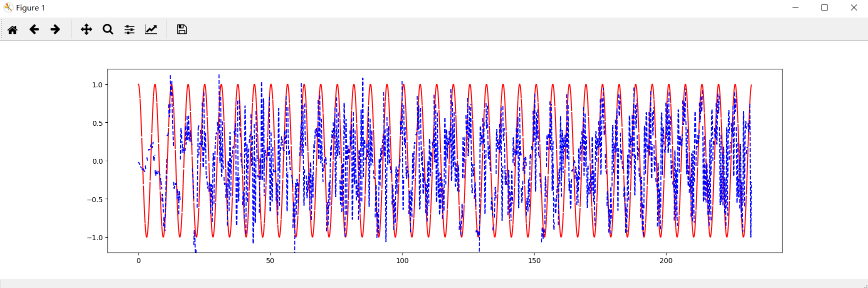This screenshot has height=288, width=868.
Task: Click the x-axis tick label 200
Action: (x=666, y=261)
